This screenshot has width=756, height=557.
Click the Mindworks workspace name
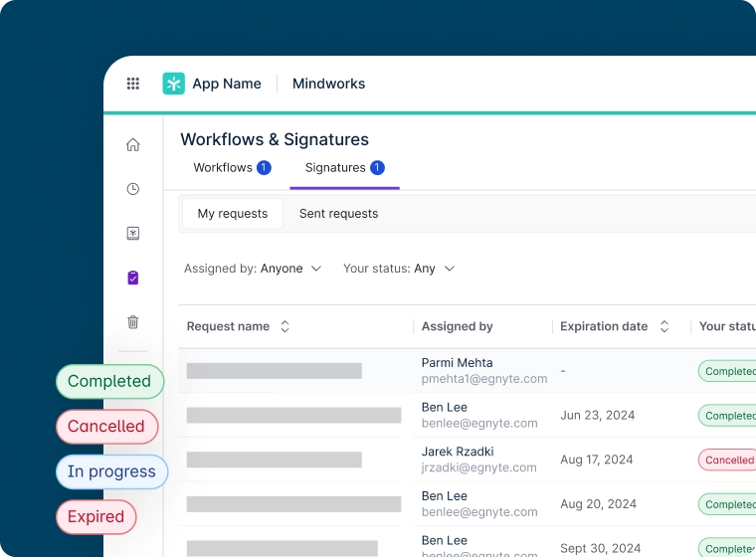[328, 84]
